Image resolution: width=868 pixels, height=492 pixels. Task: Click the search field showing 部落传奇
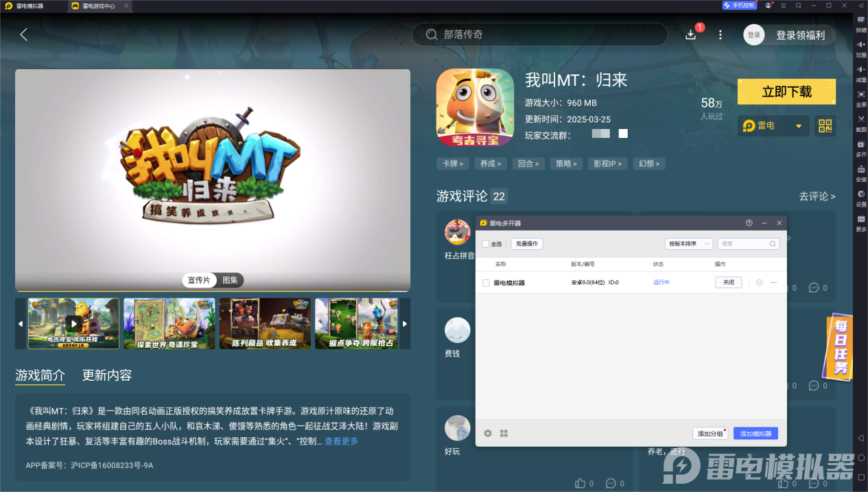pos(539,34)
